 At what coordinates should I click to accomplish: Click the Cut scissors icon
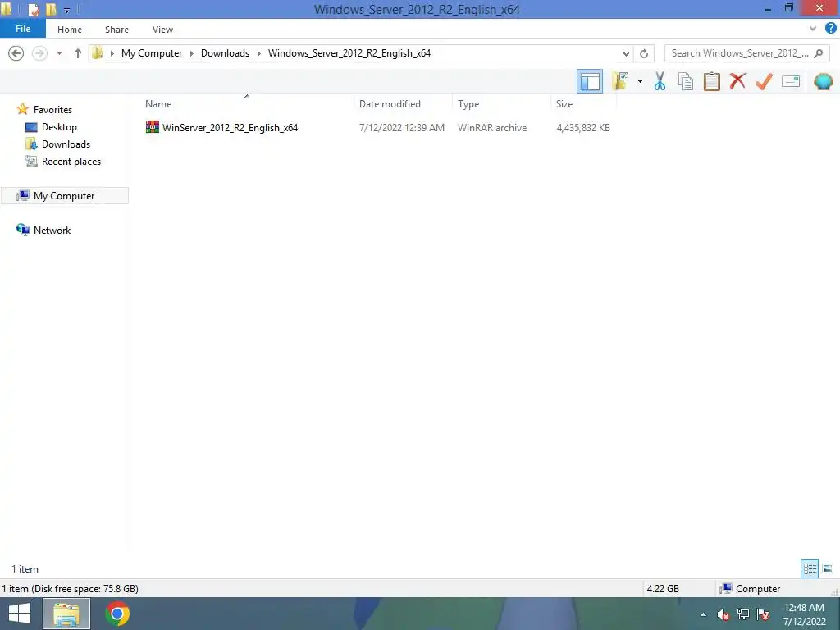(x=660, y=81)
